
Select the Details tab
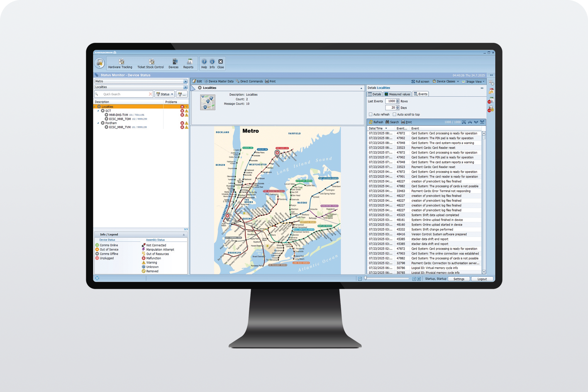point(375,94)
